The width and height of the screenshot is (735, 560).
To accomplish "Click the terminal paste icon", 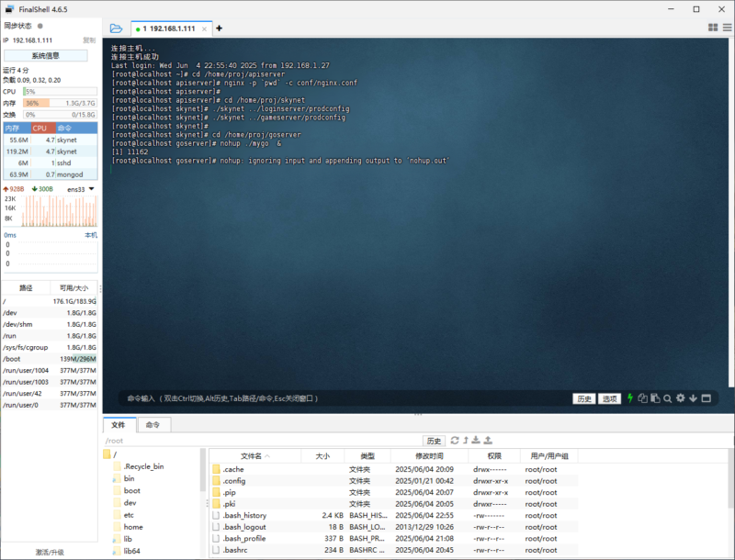I will point(655,398).
